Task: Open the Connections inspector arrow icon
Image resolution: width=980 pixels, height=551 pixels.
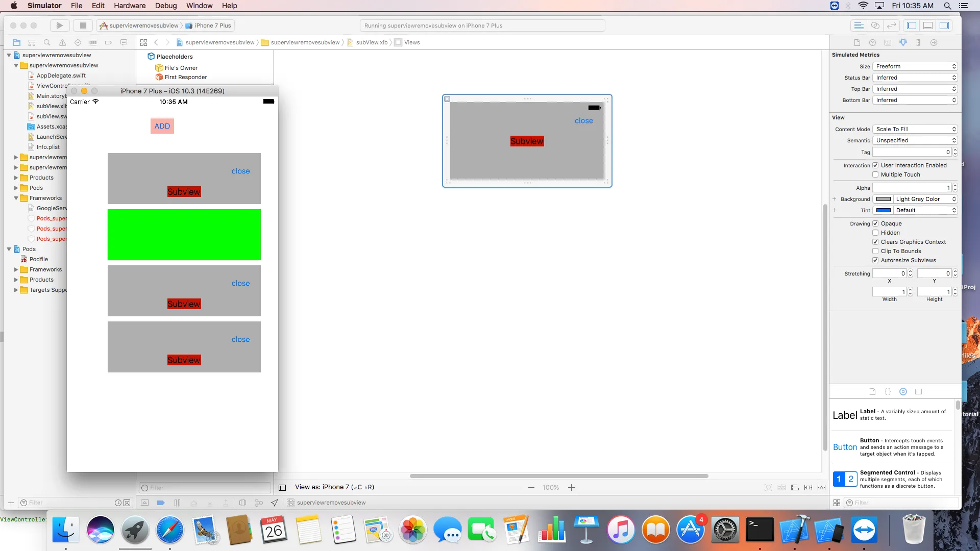Action: (x=934, y=43)
